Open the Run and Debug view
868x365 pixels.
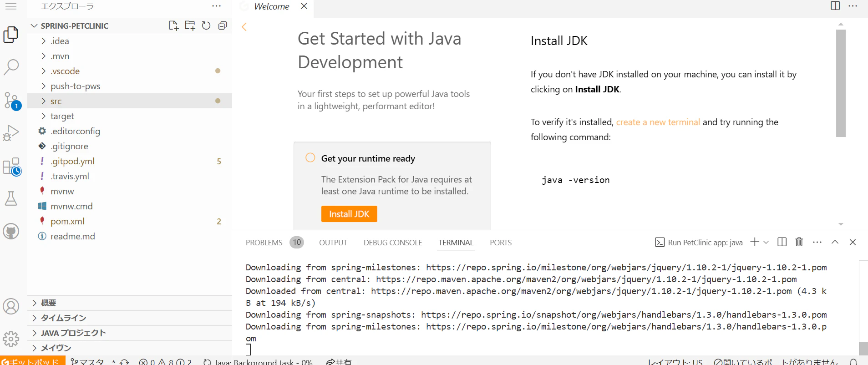point(11,133)
